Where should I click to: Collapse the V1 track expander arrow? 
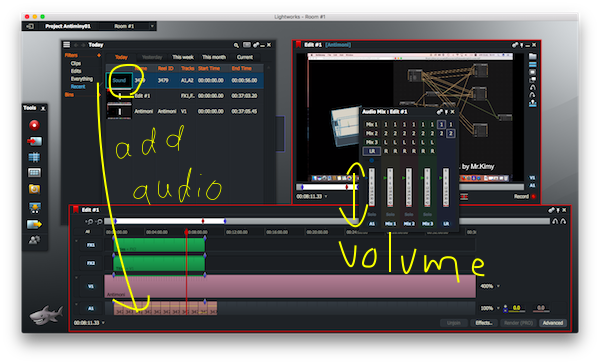(x=77, y=278)
